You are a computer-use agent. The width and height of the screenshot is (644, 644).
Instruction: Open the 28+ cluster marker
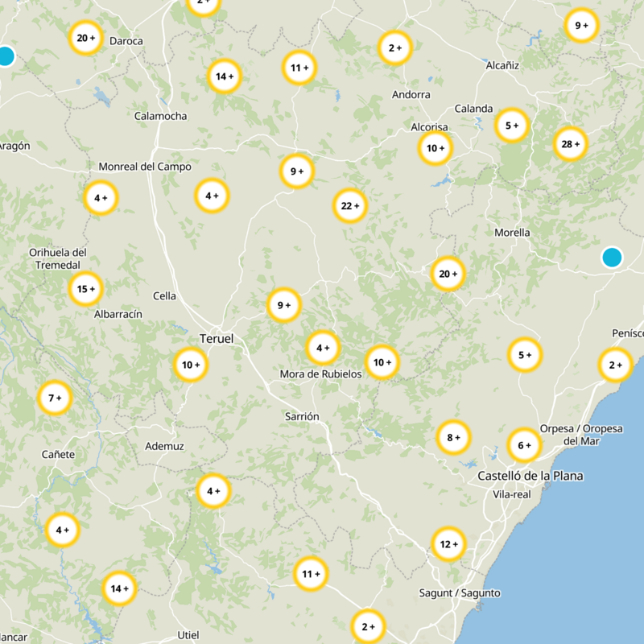(571, 144)
